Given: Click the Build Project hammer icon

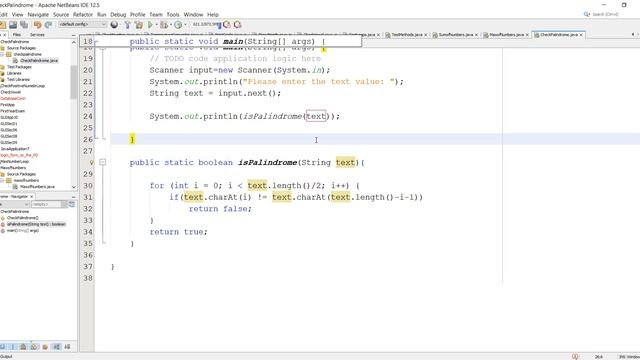Looking at the screenshot, I should (127, 25).
